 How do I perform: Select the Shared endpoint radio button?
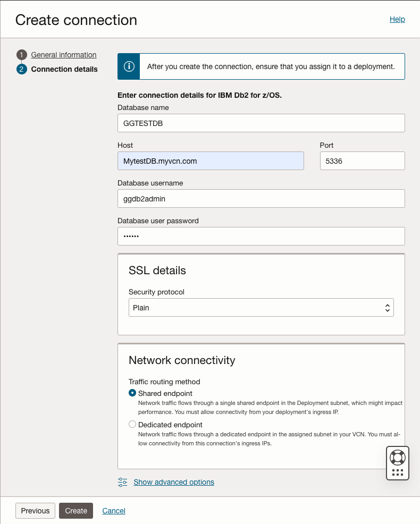[132, 393]
